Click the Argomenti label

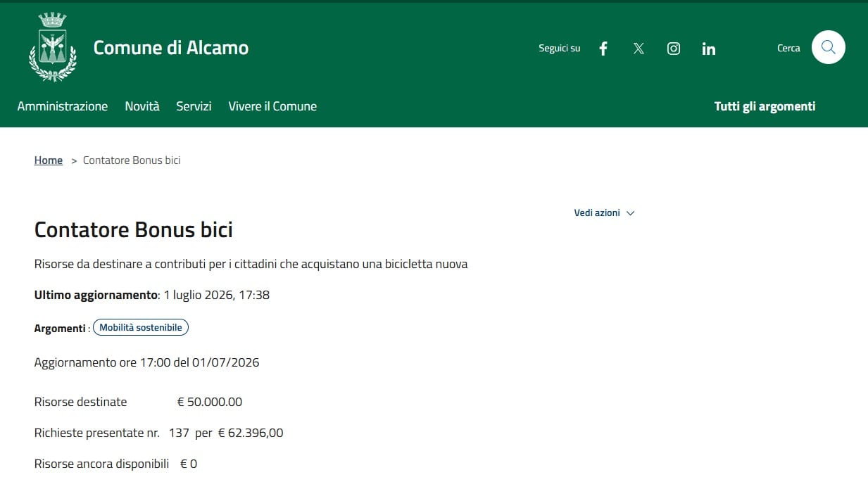tap(61, 328)
